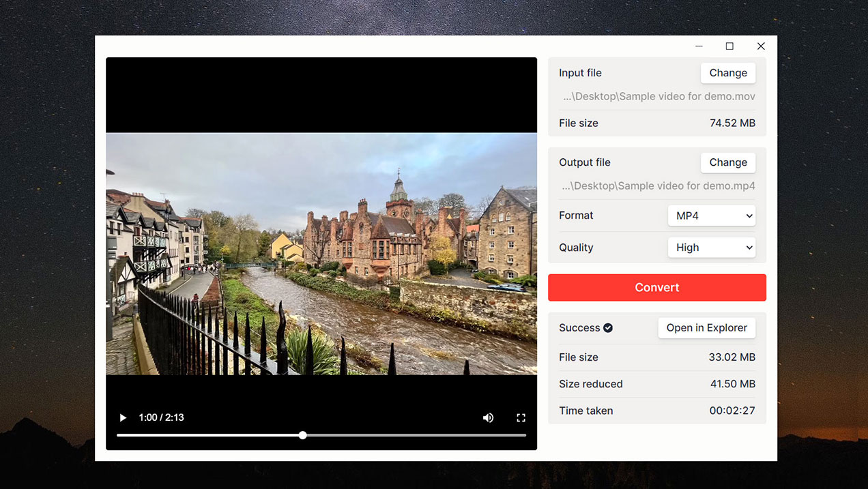Open converted file in Explorer
Screen dimensions: 868x489
707,327
